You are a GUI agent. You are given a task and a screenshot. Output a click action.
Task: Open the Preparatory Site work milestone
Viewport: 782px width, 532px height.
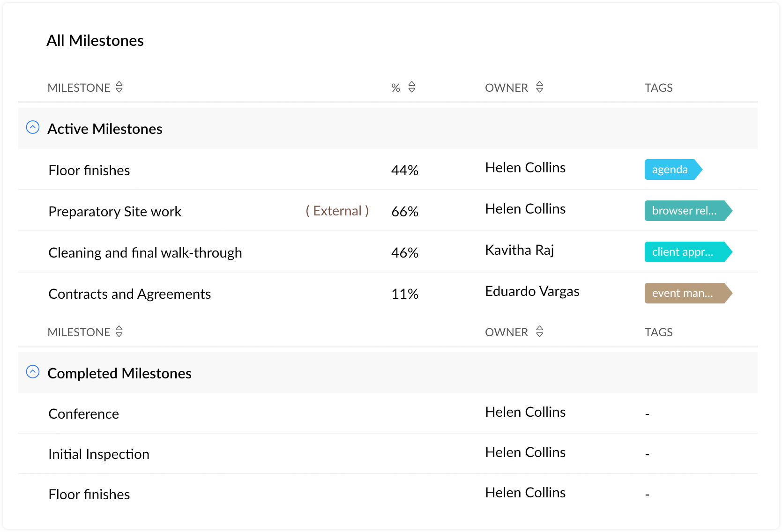[x=115, y=212]
